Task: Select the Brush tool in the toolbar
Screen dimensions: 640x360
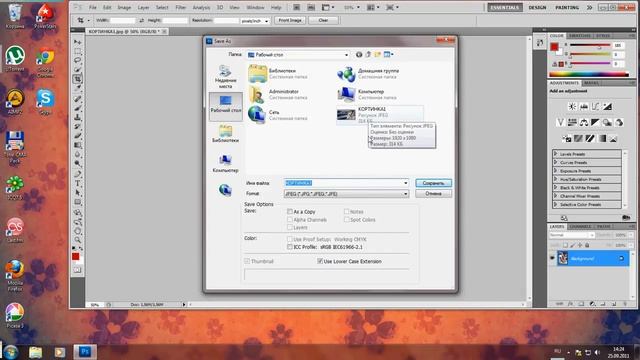Action: 78,108
